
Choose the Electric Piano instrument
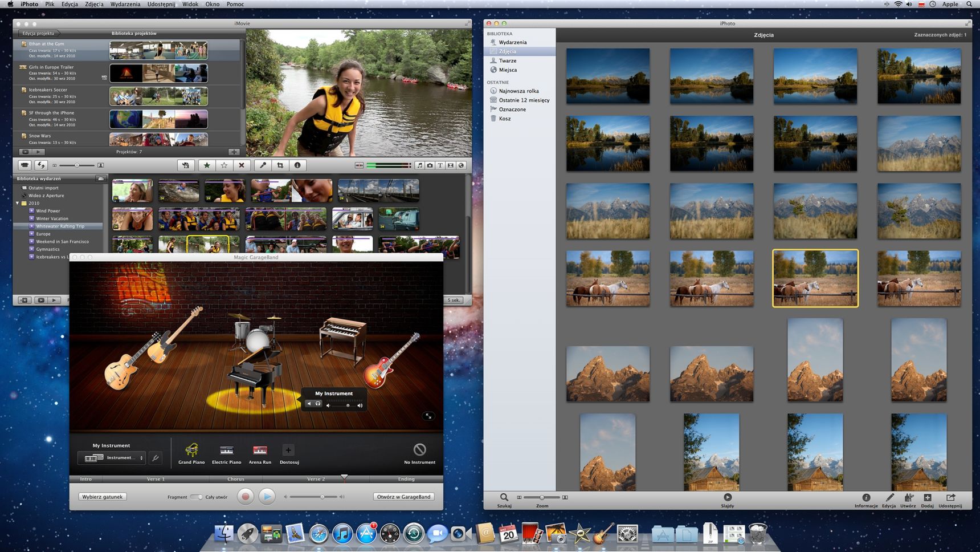tap(227, 454)
